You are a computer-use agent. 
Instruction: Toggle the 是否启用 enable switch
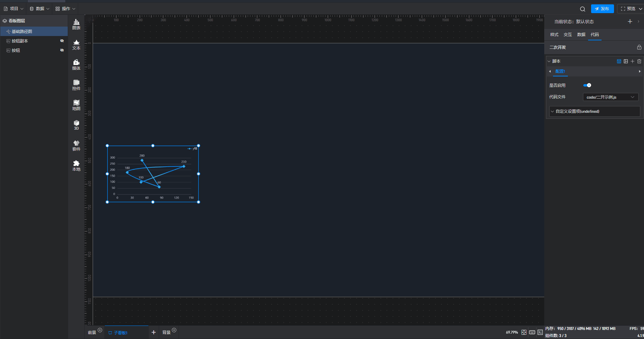pos(587,86)
